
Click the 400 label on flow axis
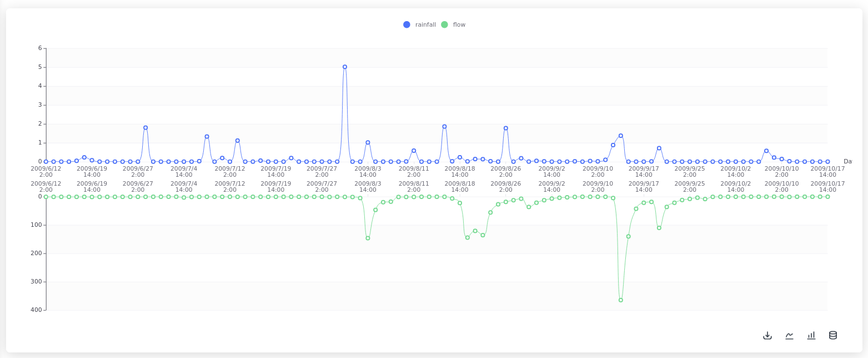(x=36, y=310)
